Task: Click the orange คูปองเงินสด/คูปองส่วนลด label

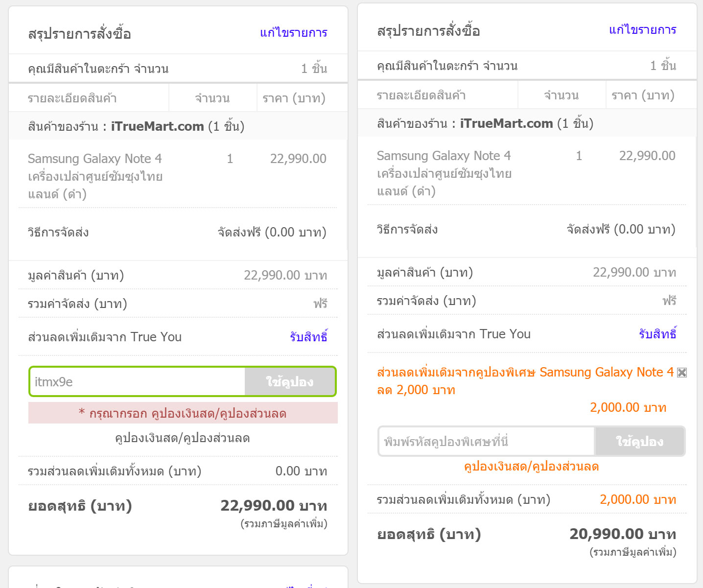Action: [x=531, y=467]
